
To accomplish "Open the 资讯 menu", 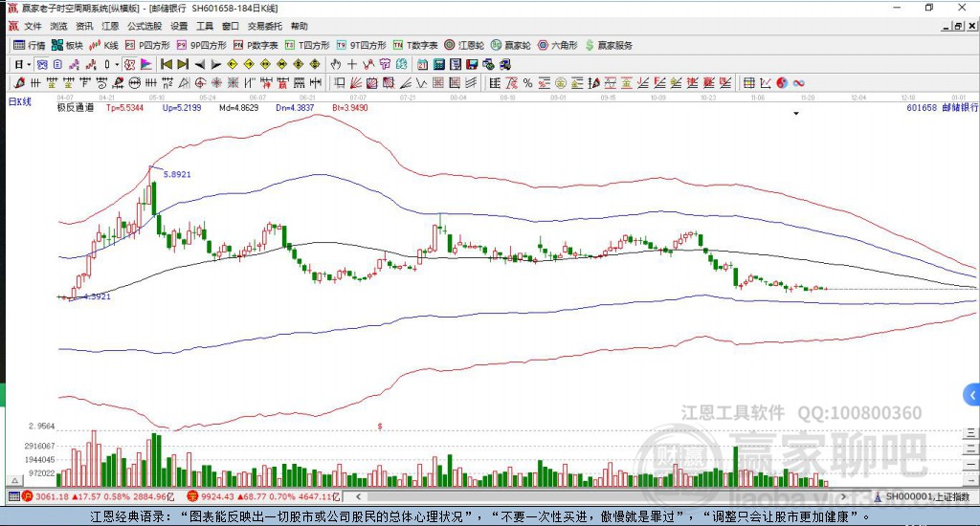I will click(84, 26).
